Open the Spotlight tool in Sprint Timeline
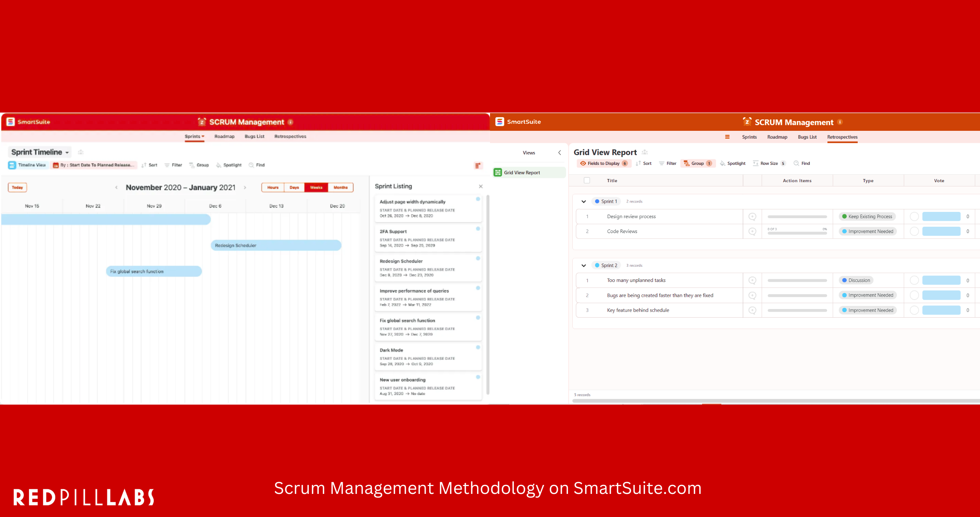 click(x=229, y=165)
